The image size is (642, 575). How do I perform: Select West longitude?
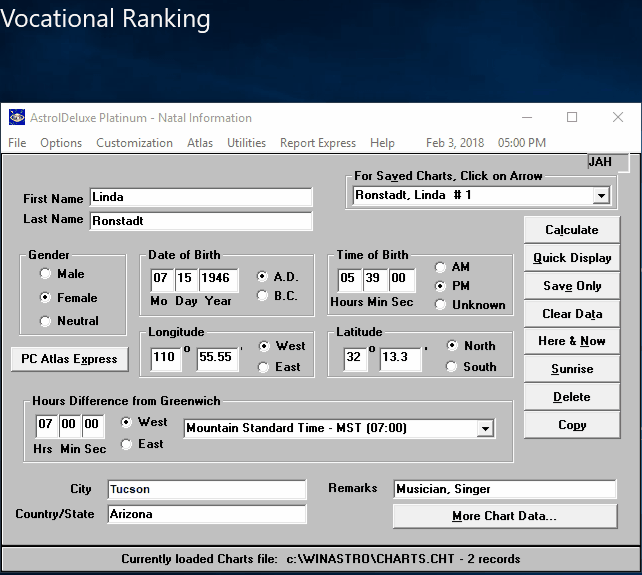[264, 346]
